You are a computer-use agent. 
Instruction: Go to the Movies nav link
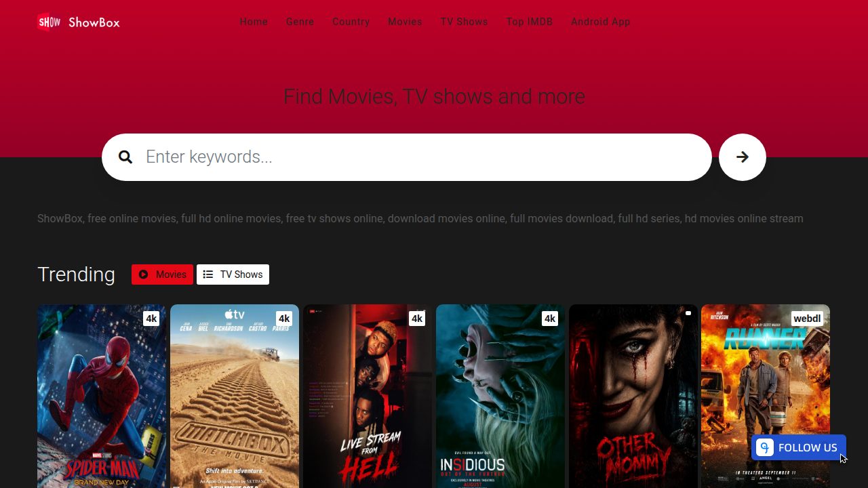tap(405, 22)
